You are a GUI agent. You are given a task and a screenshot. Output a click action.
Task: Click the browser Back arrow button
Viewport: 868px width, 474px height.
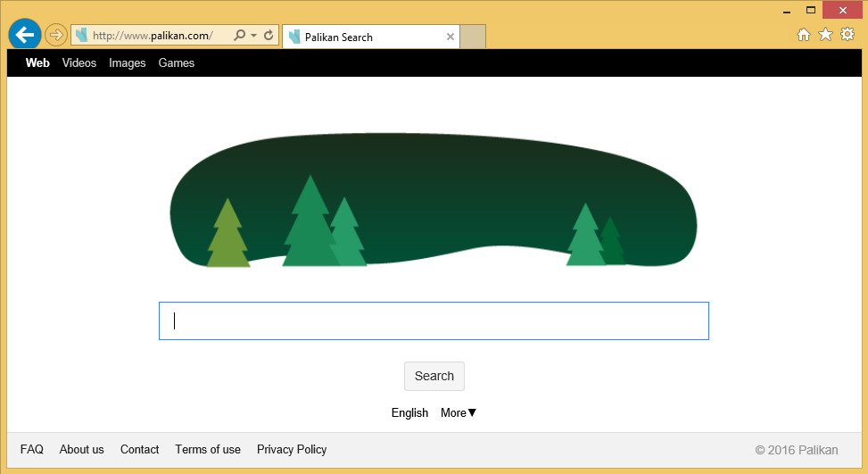click(24, 35)
